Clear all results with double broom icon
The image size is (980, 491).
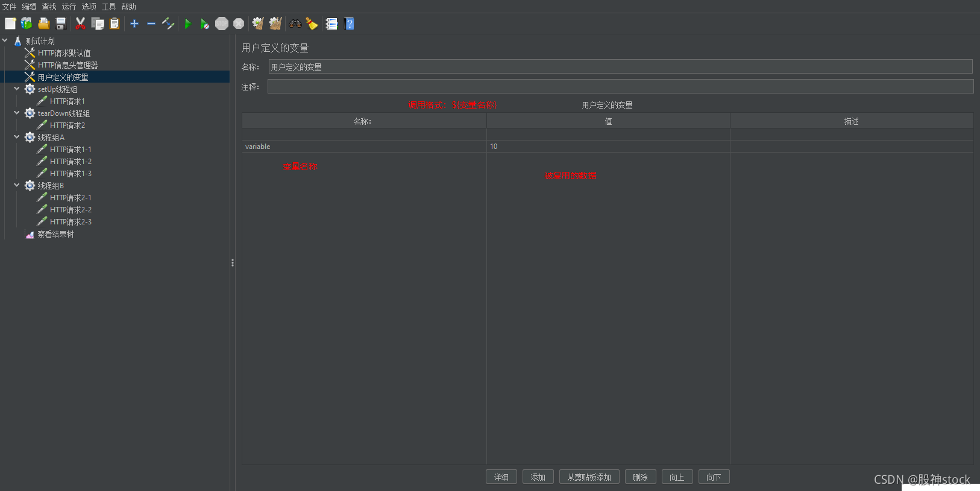point(275,24)
